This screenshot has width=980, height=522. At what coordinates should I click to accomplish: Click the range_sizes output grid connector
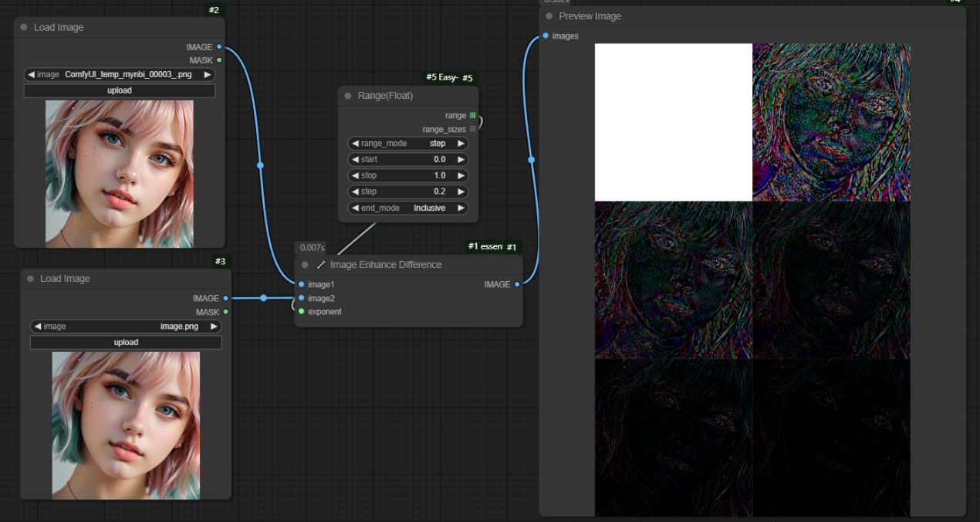pyautogui.click(x=472, y=129)
